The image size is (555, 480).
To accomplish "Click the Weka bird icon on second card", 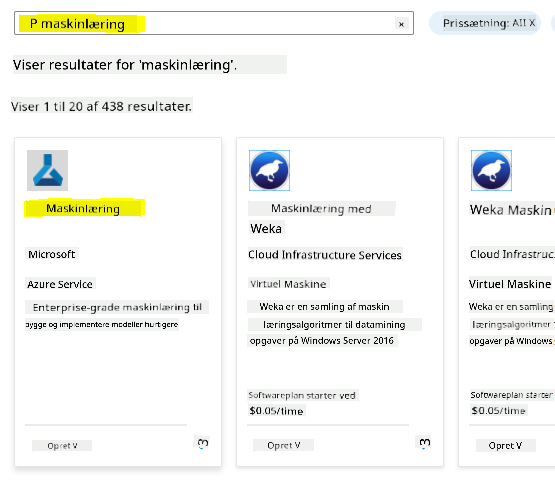I will (269, 170).
